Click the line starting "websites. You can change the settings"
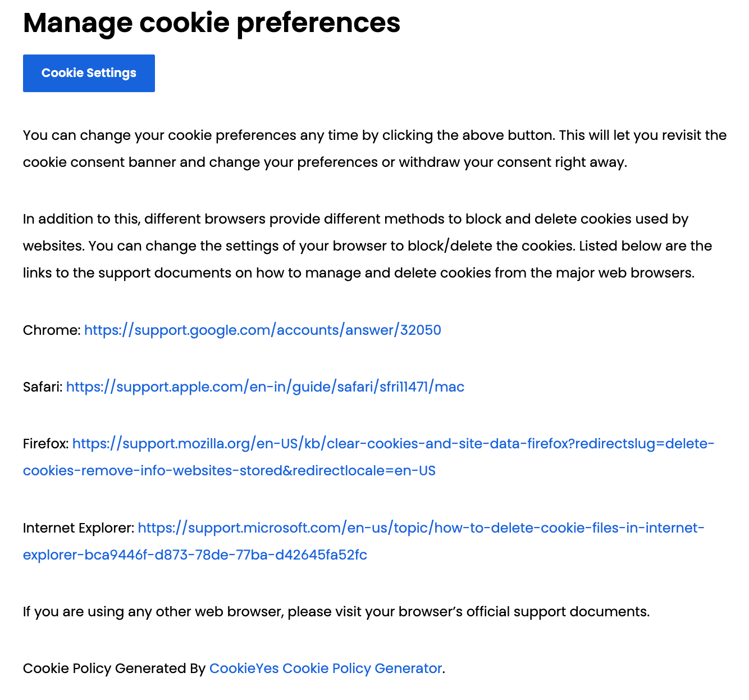The height and width of the screenshot is (700, 749). click(x=367, y=246)
